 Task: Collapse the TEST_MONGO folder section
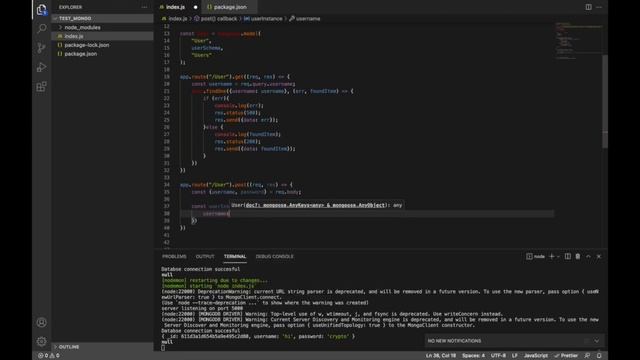click(102, 18)
